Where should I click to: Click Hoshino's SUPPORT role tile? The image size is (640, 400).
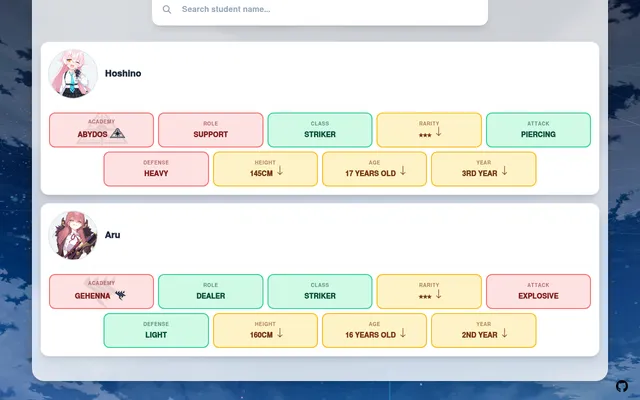point(211,130)
